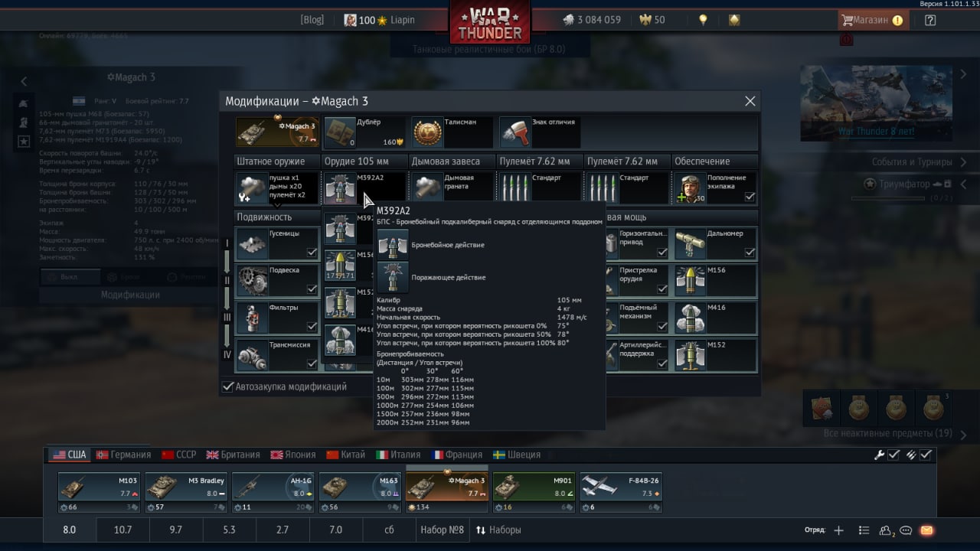Open the contacts people icon
Screen dimensions: 980x551
coord(887,530)
